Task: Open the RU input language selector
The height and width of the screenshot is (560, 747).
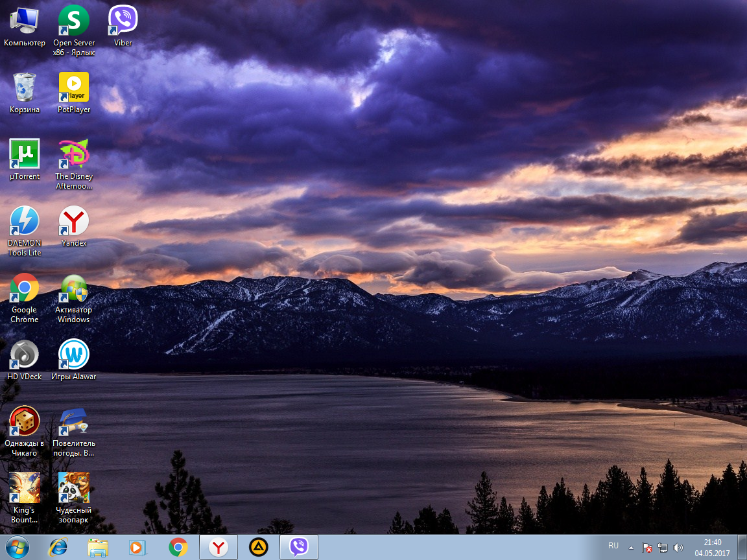Action: pyautogui.click(x=613, y=546)
